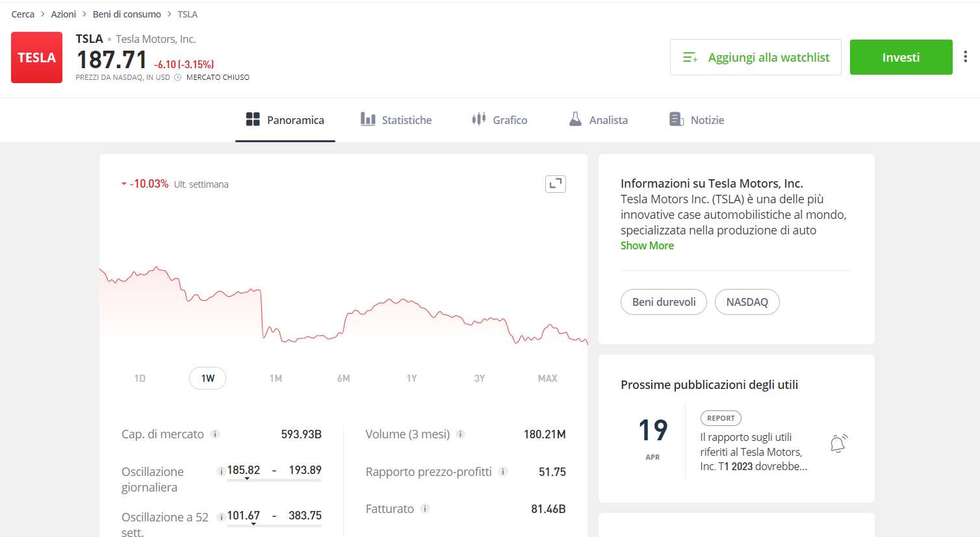Click info icon next to Oscillazione giornaliera
This screenshot has width=980, height=537.
click(x=221, y=471)
